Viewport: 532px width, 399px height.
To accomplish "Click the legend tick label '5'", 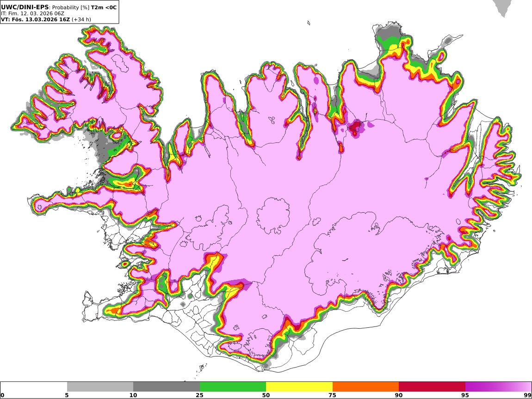I will 67,395.
